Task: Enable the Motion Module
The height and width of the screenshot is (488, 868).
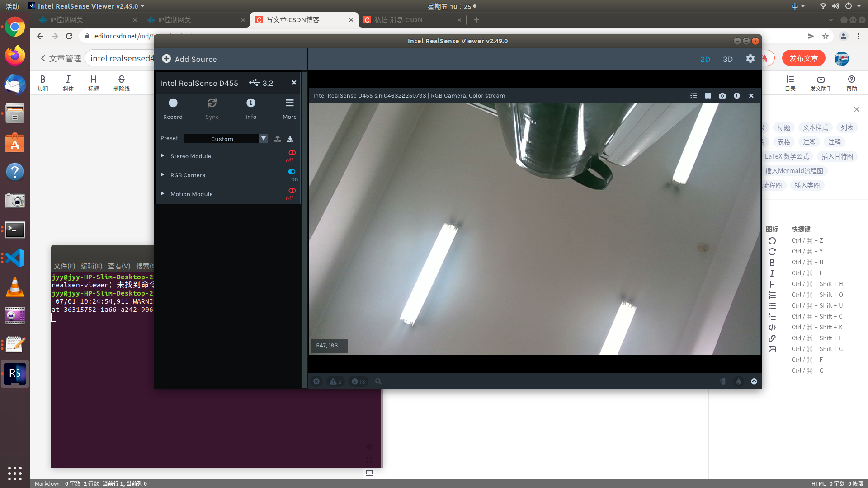Action: coord(292,191)
